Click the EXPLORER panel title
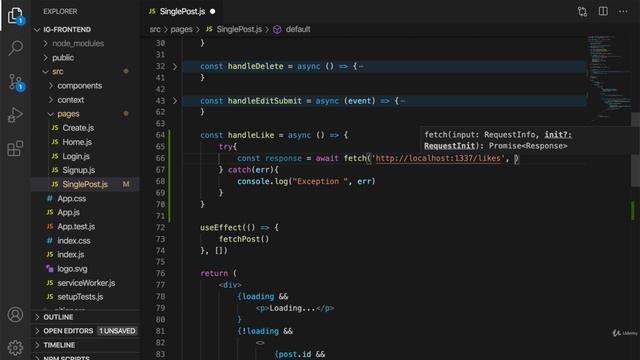The width and height of the screenshot is (640, 360). click(60, 11)
